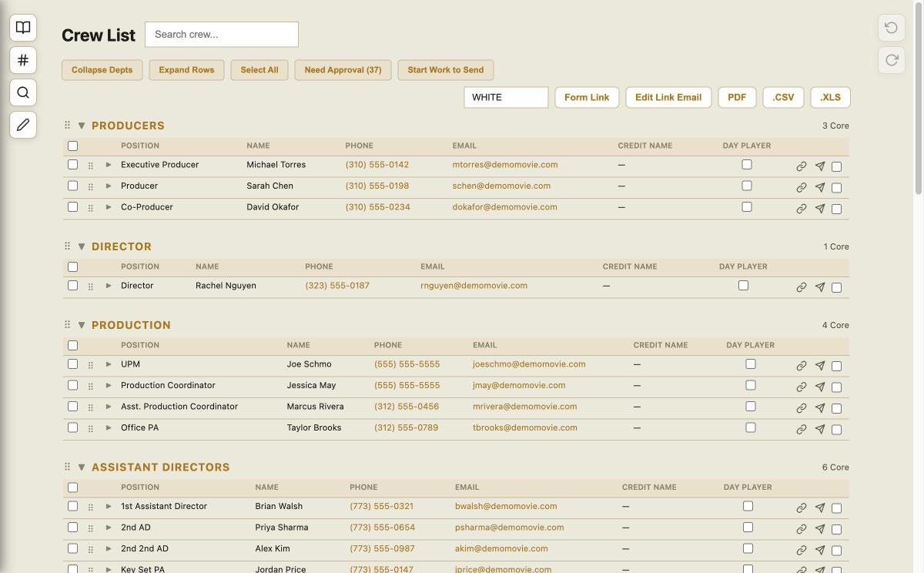Open email jmay@demomovie.com
This screenshot has height=573, width=924.
519,385
